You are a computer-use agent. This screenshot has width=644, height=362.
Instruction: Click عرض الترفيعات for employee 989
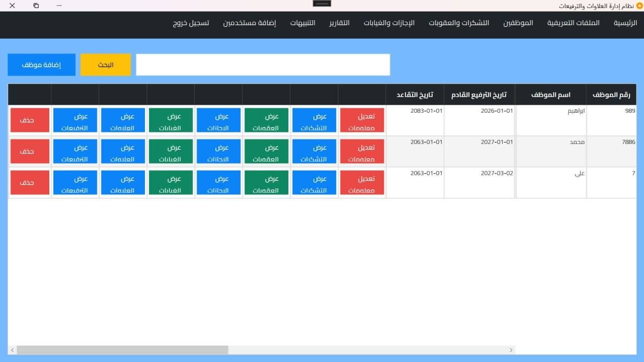[x=75, y=120]
